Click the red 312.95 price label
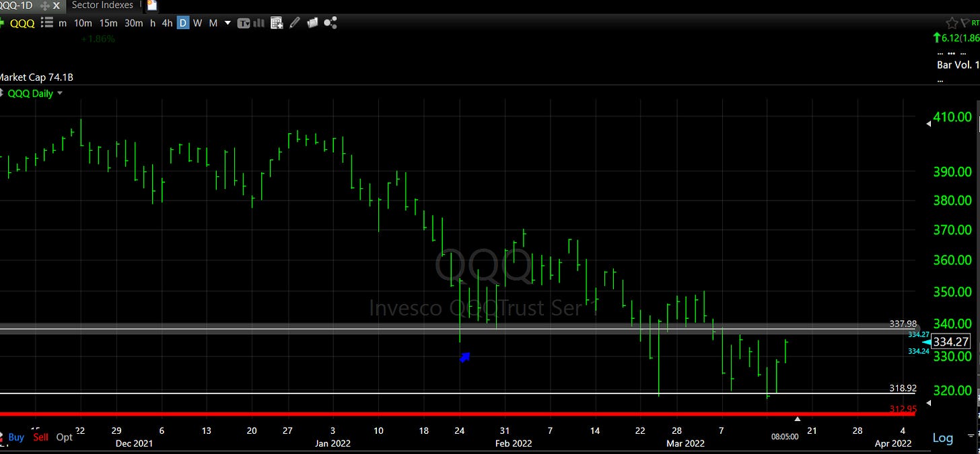 coord(904,408)
